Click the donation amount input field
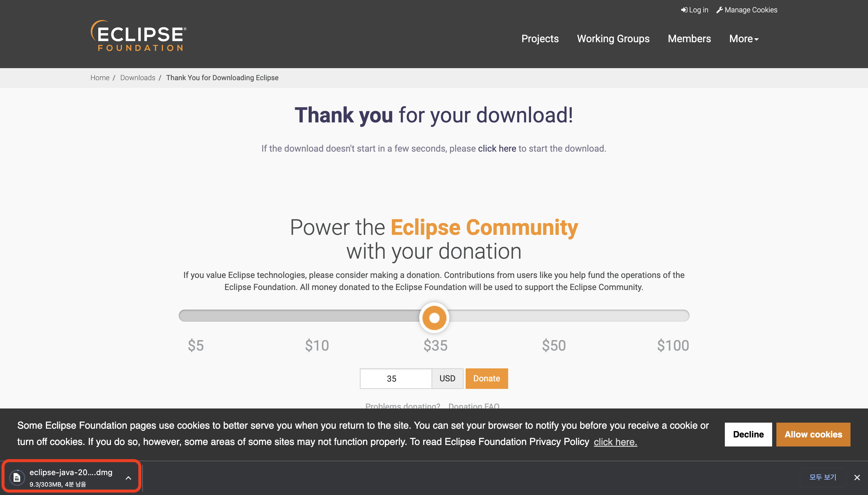 395,378
